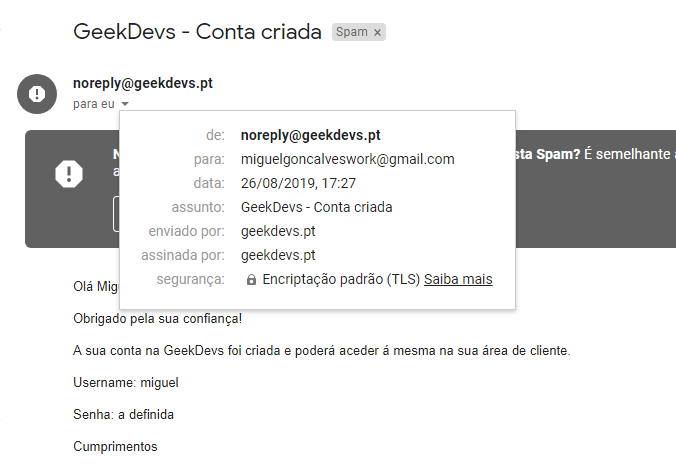Click the 'Username: miguel' line
676x473 pixels.
coord(125,382)
